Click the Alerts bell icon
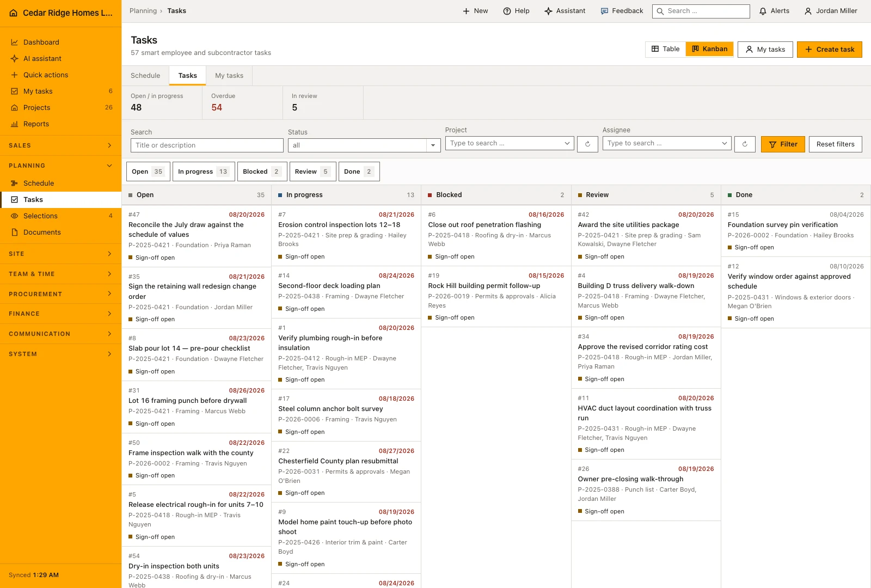The width and height of the screenshot is (871, 588). (x=763, y=11)
